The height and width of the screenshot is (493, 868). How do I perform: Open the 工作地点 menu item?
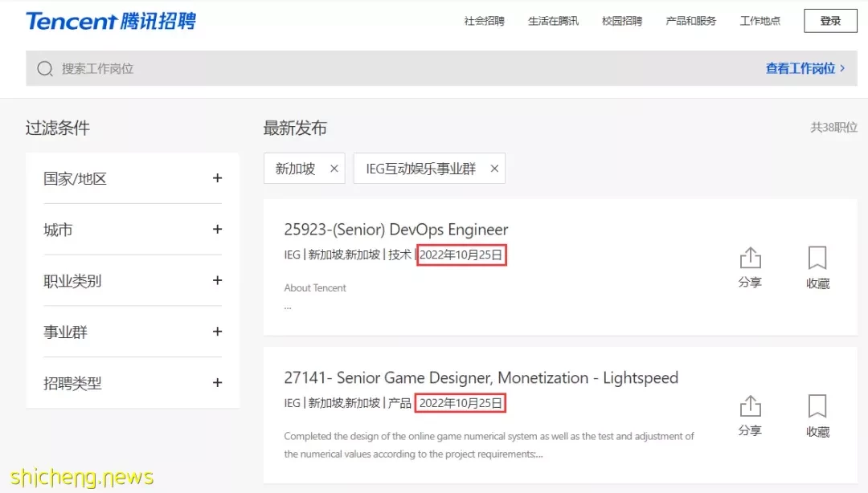point(760,21)
